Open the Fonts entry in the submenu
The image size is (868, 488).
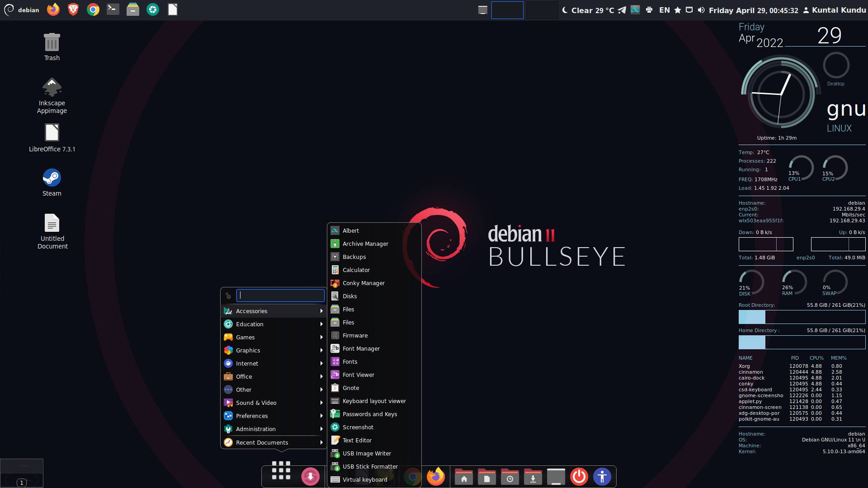pos(374,361)
